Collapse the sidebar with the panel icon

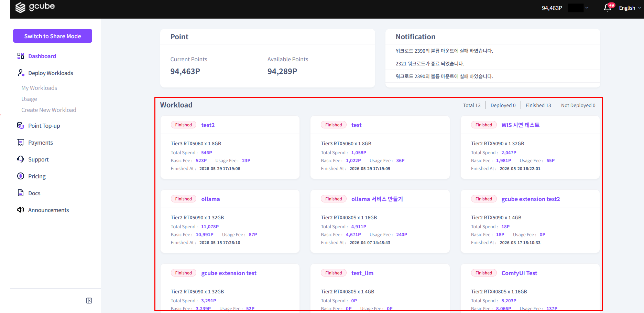(x=89, y=301)
